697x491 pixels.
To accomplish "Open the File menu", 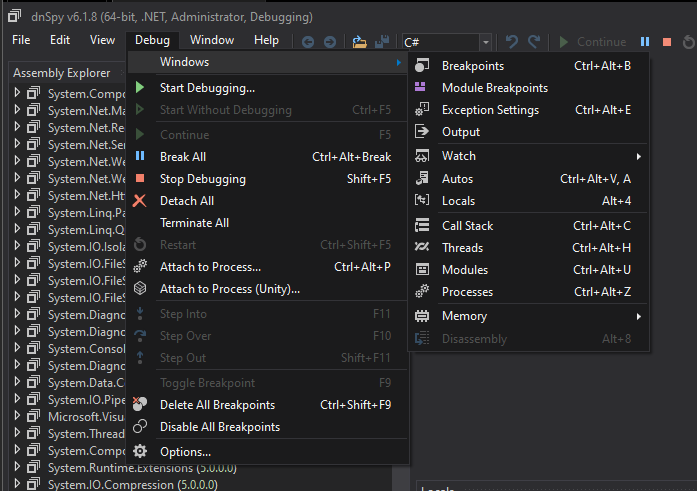I will tap(21, 40).
